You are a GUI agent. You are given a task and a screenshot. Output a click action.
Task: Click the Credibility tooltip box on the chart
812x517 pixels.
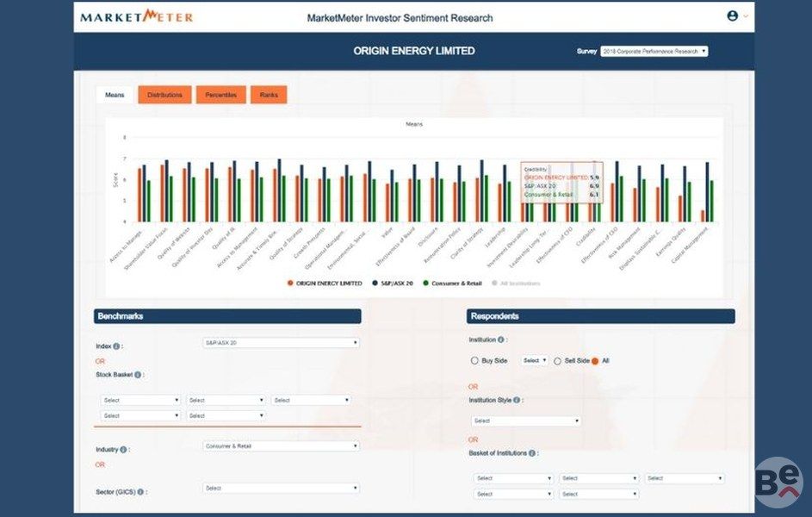coord(562,183)
